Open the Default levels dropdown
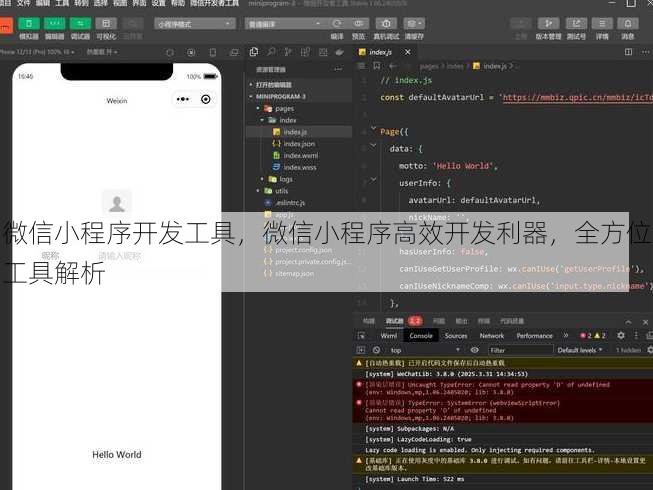This screenshot has width=653, height=490. [580, 350]
